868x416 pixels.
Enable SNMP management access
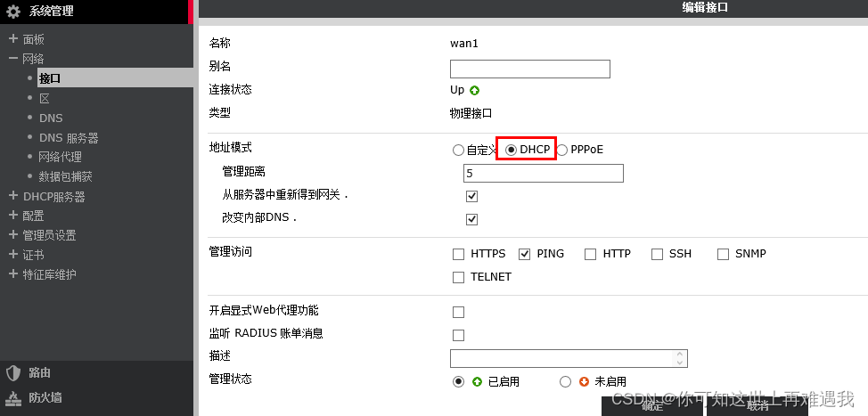tap(723, 255)
